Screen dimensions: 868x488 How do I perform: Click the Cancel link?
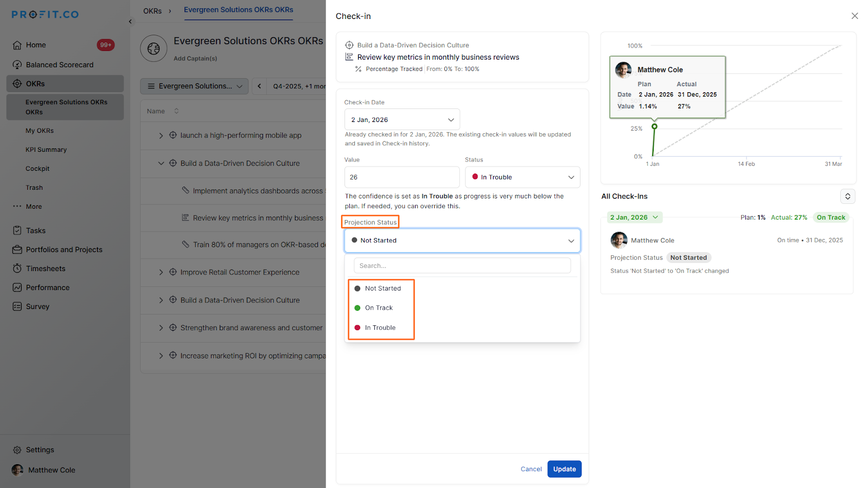(x=531, y=469)
